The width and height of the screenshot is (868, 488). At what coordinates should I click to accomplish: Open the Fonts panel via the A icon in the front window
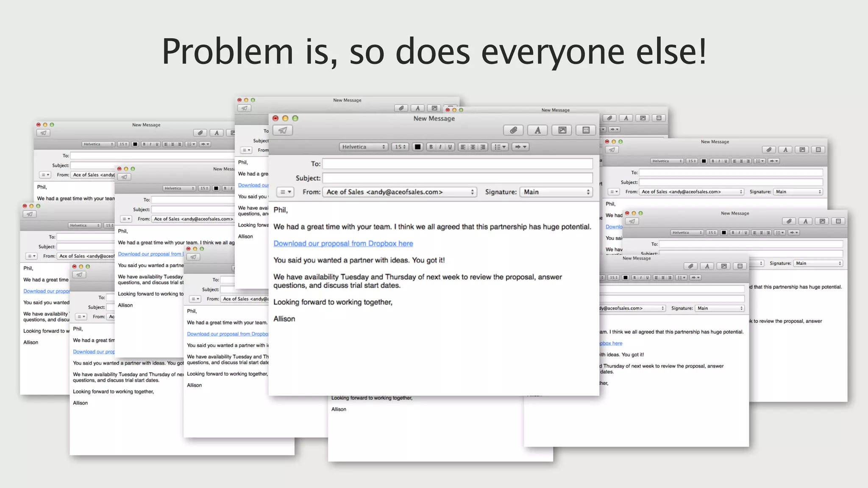537,130
